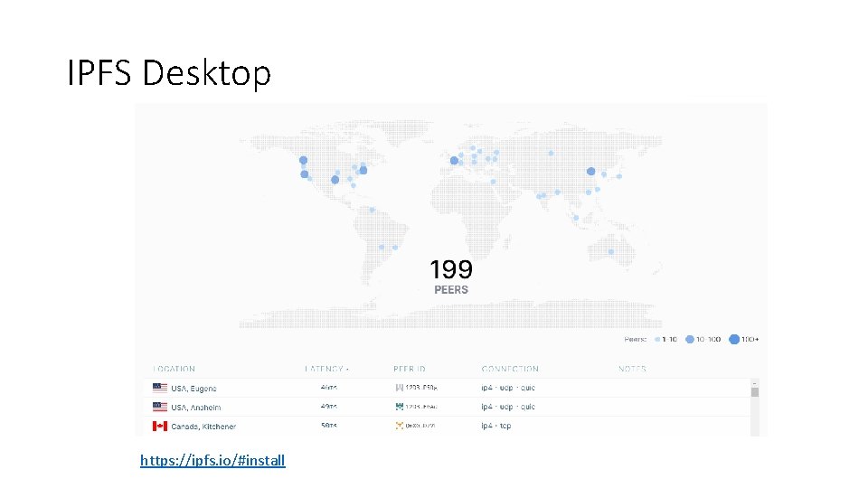Viewport: 868px width, 488px height.
Task: Click the PEER ID column header
Action: click(x=409, y=369)
